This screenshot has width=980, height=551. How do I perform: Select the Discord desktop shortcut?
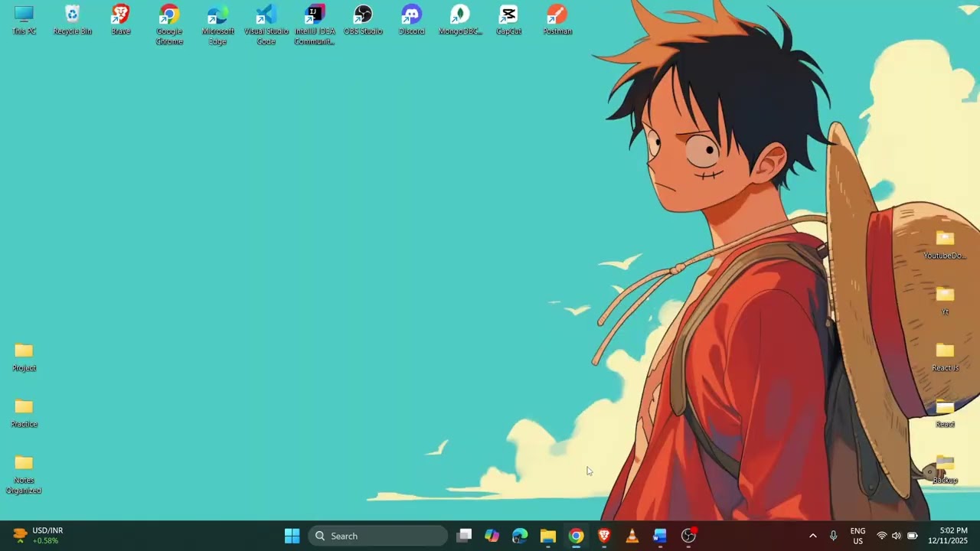coord(411,21)
